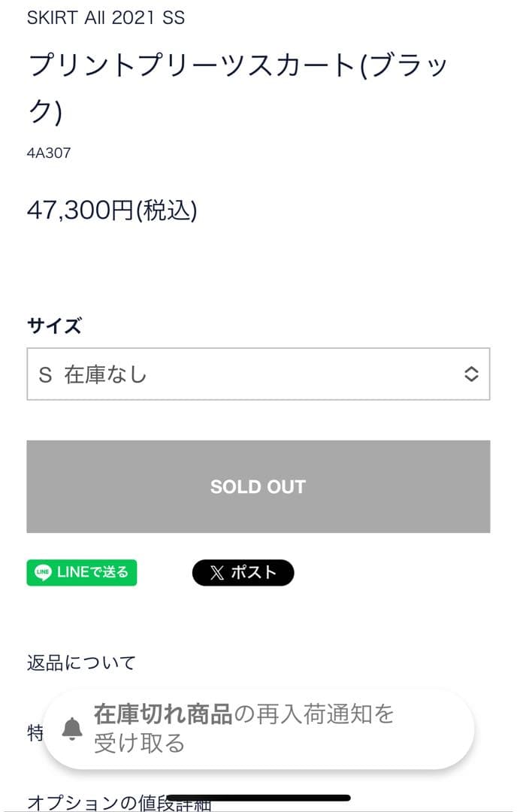
Task: Tap the ポスト label on the black button
Action: [254, 573]
